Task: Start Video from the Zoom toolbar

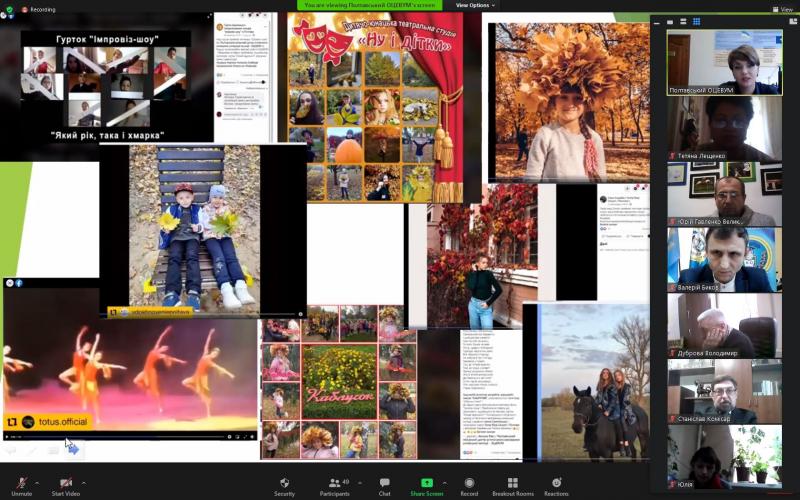Action: [x=66, y=486]
